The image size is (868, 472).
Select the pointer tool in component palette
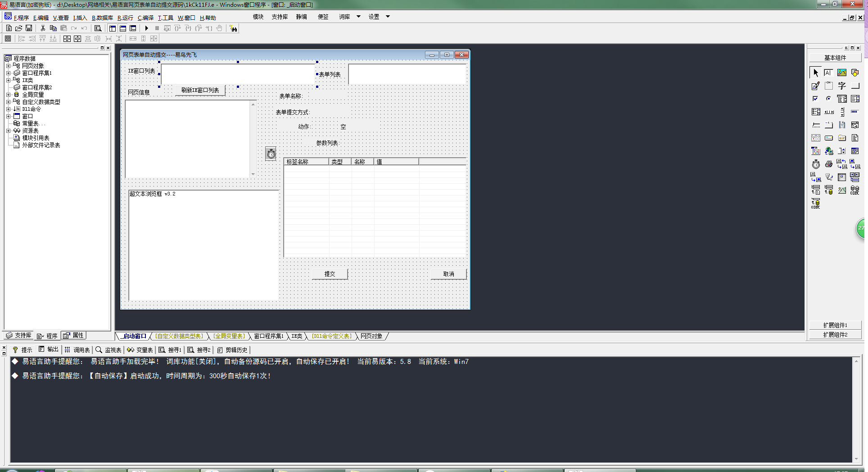tap(815, 73)
